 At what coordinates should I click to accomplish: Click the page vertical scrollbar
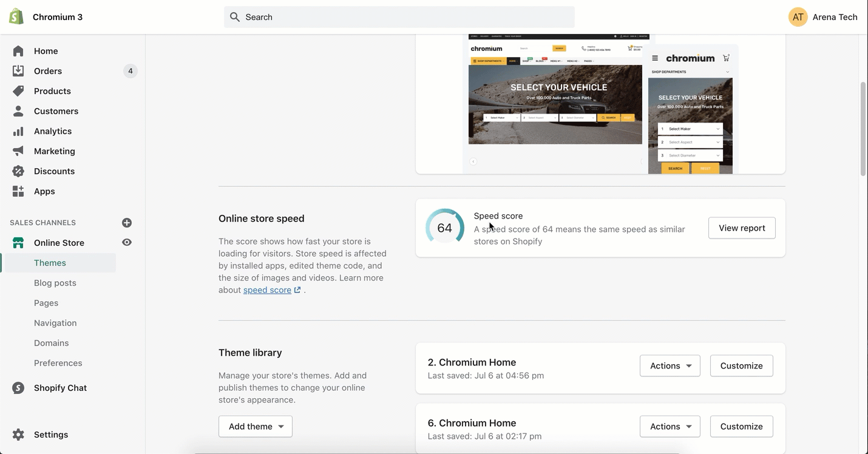coord(863,129)
